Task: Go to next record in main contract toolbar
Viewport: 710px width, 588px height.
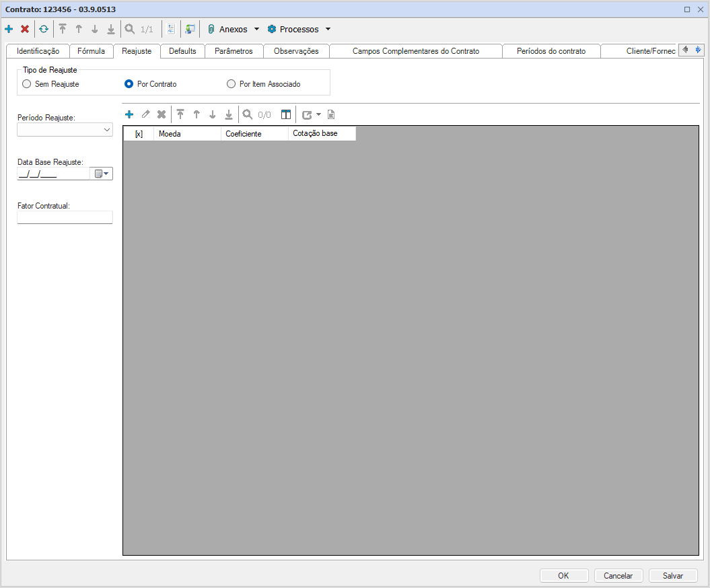Action: click(95, 30)
